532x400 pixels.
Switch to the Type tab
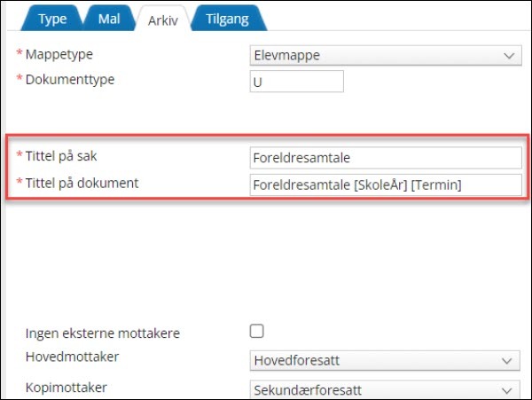tap(51, 18)
